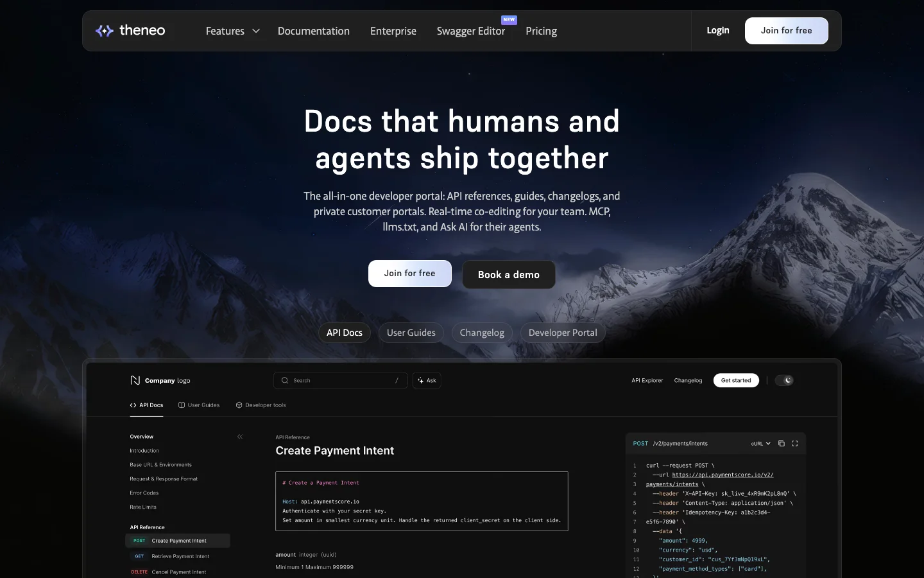Open Base URL & Environments sidebar item
This screenshot has height=578, width=924.
160,465
